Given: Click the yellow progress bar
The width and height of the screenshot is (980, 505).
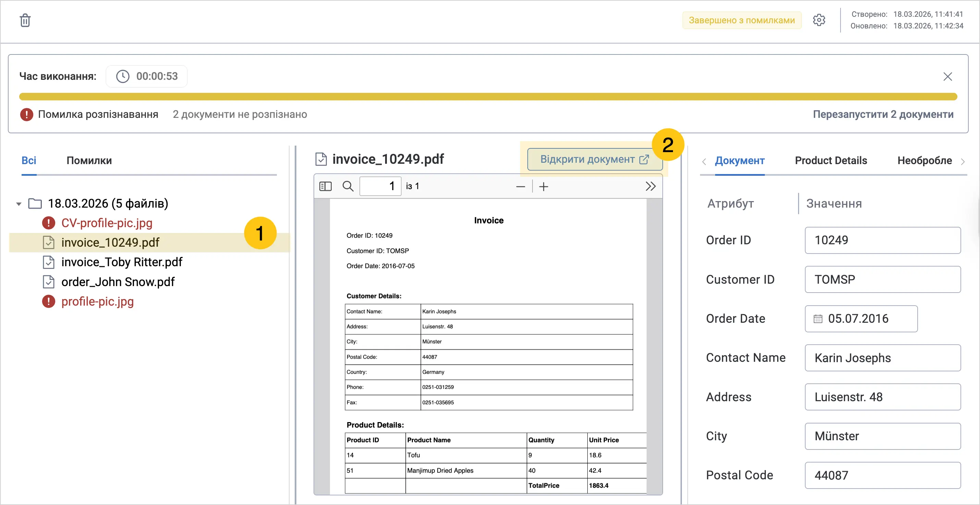Looking at the screenshot, I should pos(488,97).
